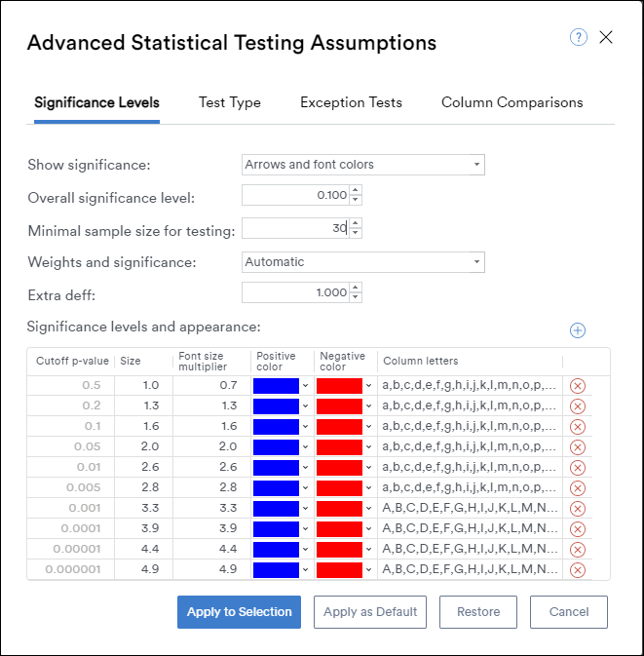Screen dimensions: 644x656
Task: Open the Column Comparisons tab
Action: pos(512,102)
